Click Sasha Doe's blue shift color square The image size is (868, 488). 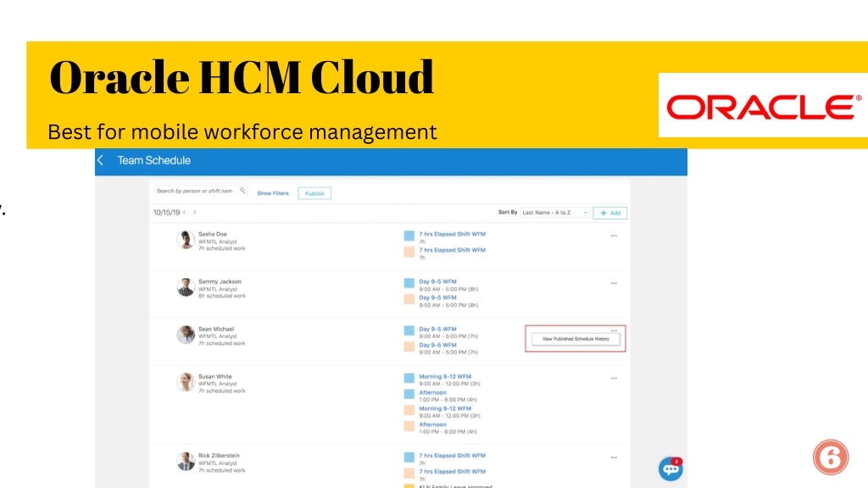click(409, 236)
